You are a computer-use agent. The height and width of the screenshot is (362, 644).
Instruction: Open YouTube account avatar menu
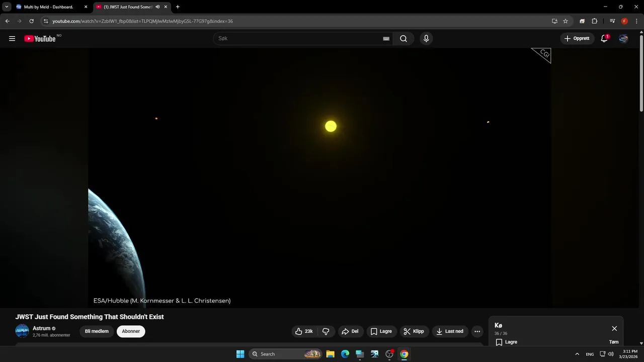[x=623, y=39]
